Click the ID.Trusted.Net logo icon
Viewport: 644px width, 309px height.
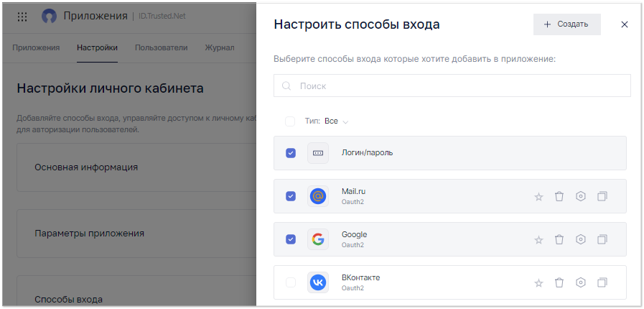[49, 17]
